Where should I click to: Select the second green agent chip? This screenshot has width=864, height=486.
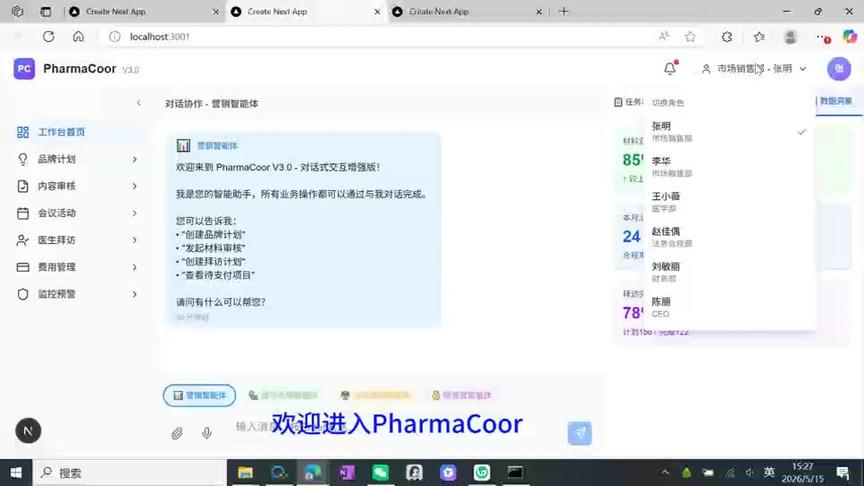(x=283, y=395)
